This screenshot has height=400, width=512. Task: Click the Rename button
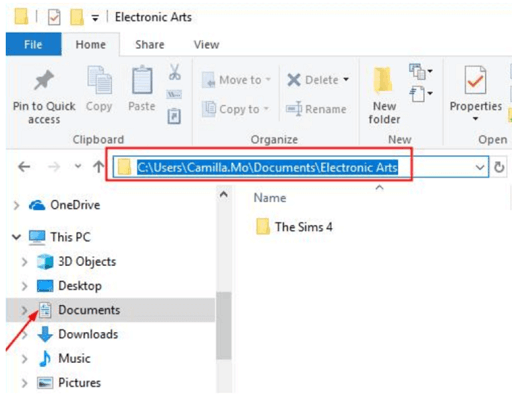click(x=316, y=109)
